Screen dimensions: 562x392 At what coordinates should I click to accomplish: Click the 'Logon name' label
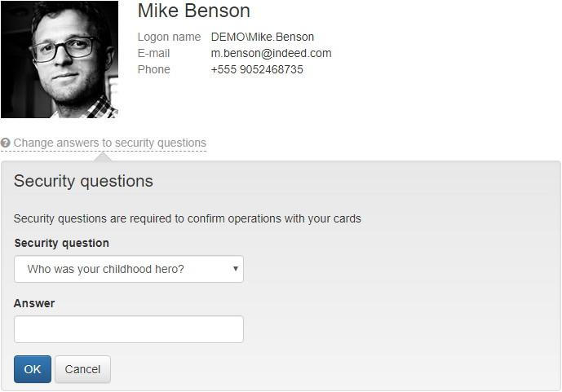(169, 37)
